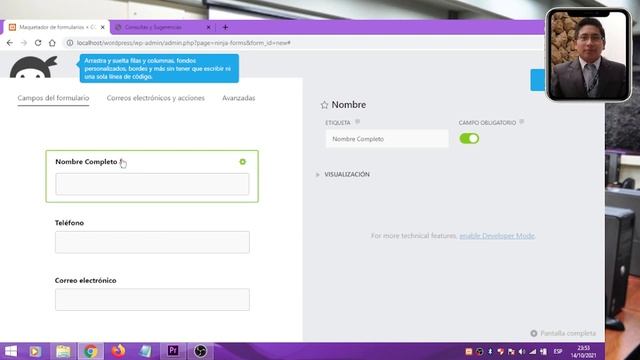Select the Teléfono field label

[x=69, y=223]
